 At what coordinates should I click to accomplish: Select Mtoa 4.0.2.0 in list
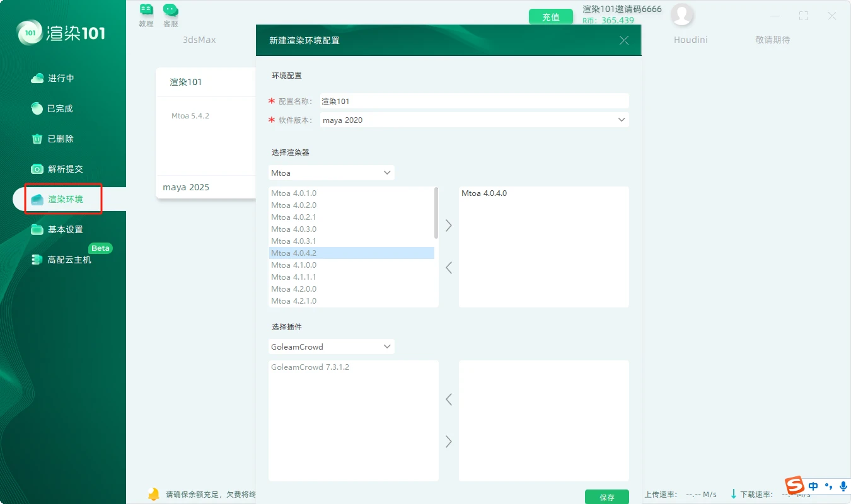[352, 205]
